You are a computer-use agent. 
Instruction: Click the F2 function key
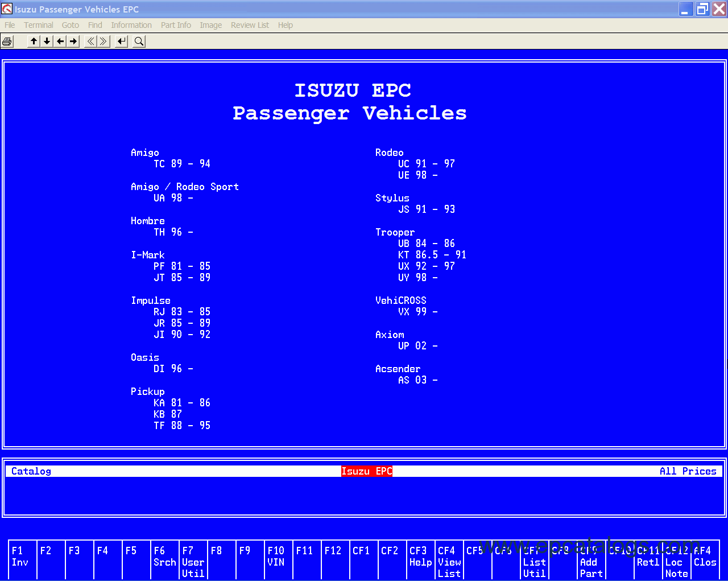click(x=51, y=560)
